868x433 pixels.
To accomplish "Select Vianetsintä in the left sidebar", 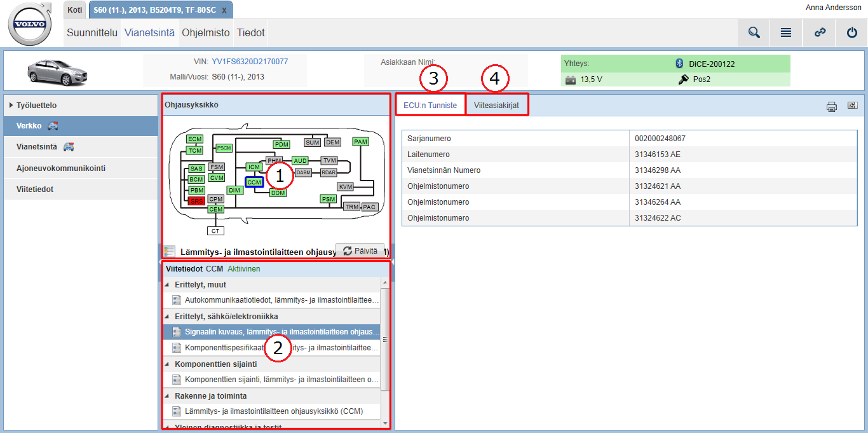I will click(x=81, y=147).
